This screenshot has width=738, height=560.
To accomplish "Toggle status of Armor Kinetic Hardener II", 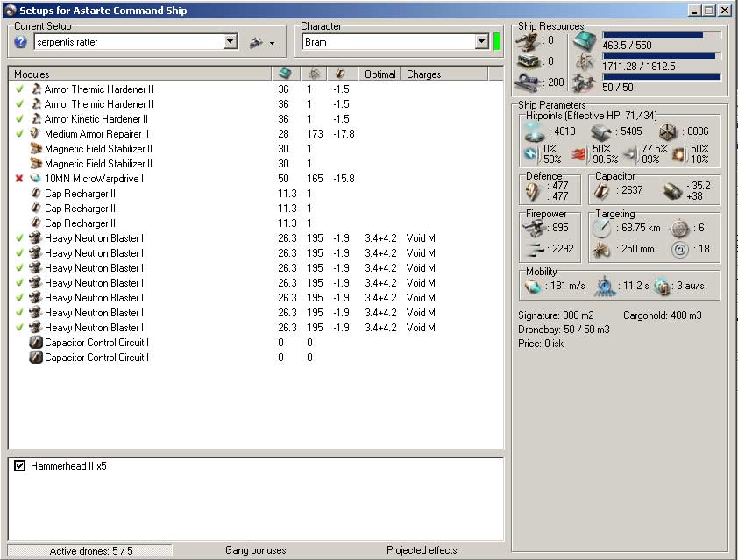I will pyautogui.click(x=19, y=118).
